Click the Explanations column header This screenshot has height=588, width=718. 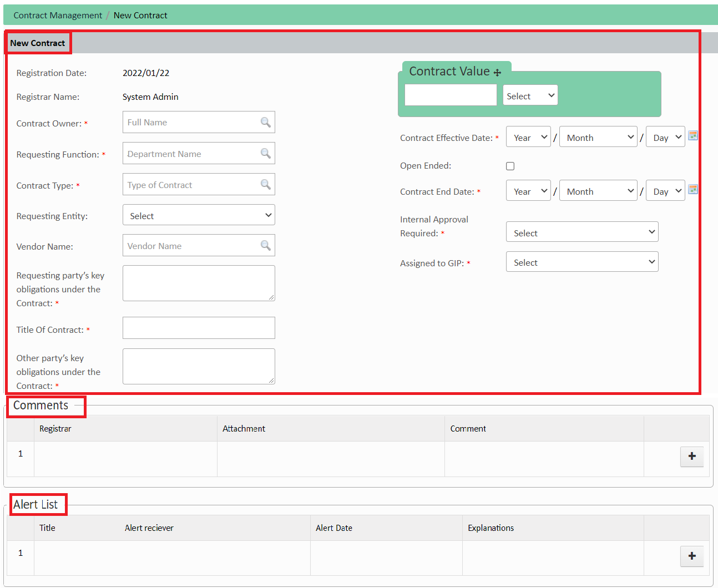[x=491, y=528]
